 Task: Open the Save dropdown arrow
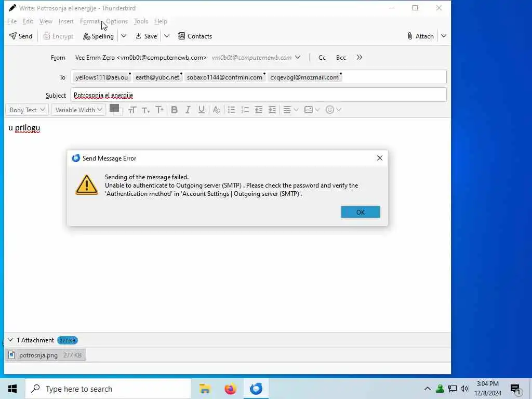tap(167, 36)
